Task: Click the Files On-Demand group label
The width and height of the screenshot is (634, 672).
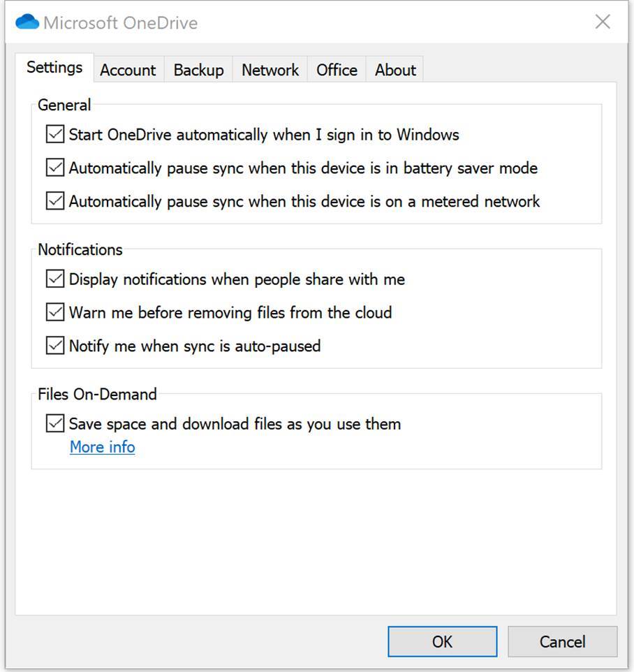Action: point(97,394)
